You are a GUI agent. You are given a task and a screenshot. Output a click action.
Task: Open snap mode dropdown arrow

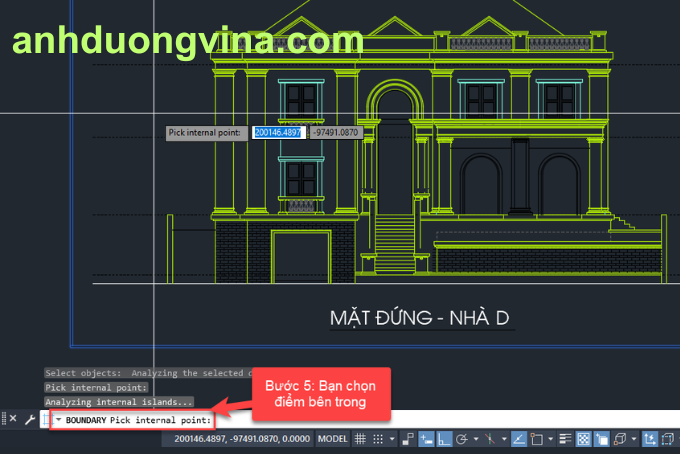coord(392,439)
